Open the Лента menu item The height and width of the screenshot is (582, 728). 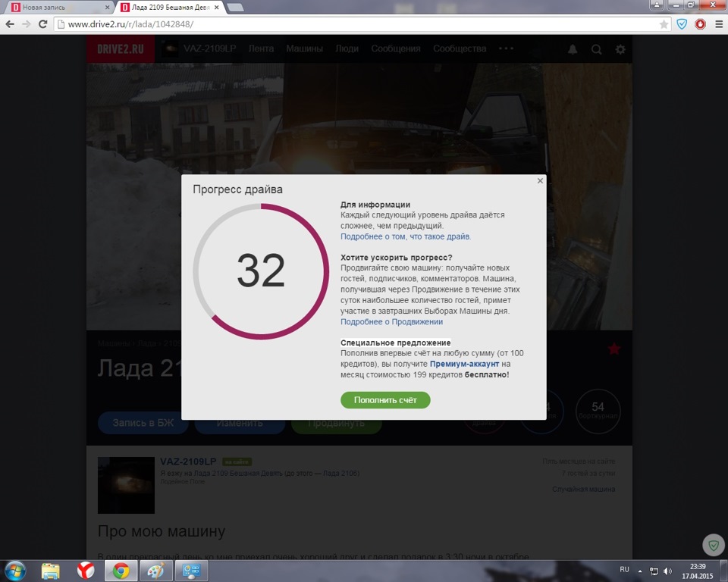pos(261,48)
